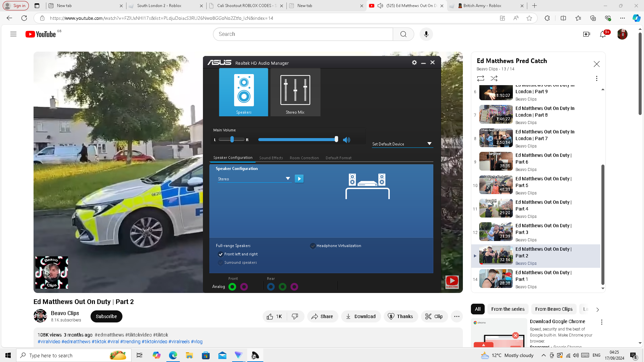Select 'From the series' filter chip
This screenshot has height=362, width=644.
click(x=508, y=309)
